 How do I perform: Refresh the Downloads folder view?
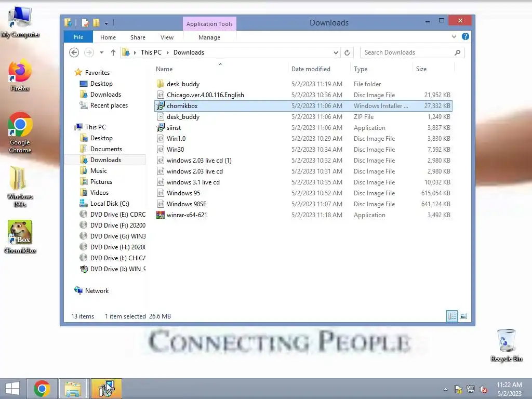click(x=347, y=52)
